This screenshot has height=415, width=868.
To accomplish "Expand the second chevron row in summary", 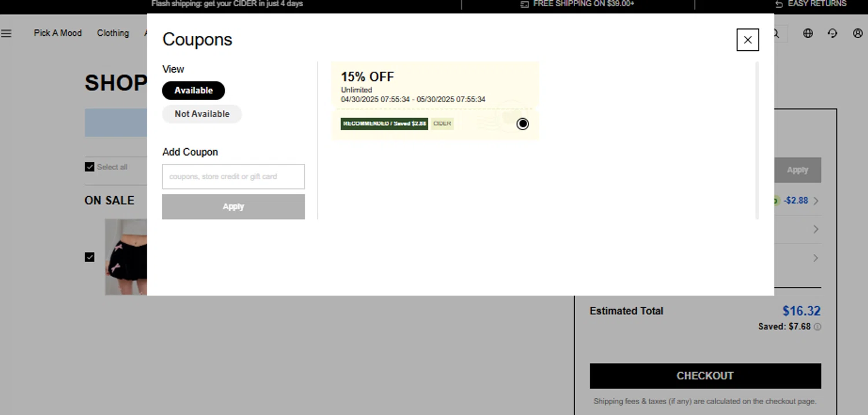I will tap(815, 229).
